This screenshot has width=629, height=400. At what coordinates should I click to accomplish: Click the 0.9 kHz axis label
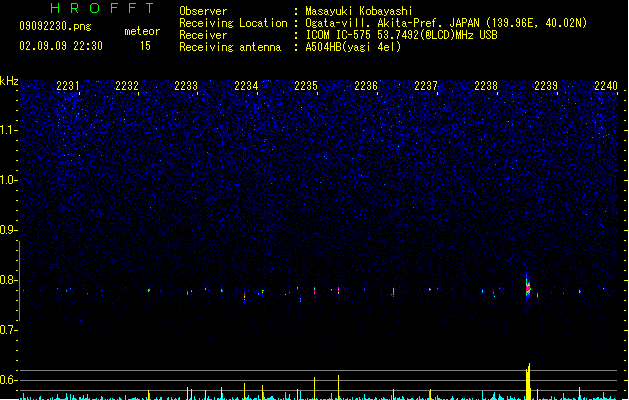[9, 230]
